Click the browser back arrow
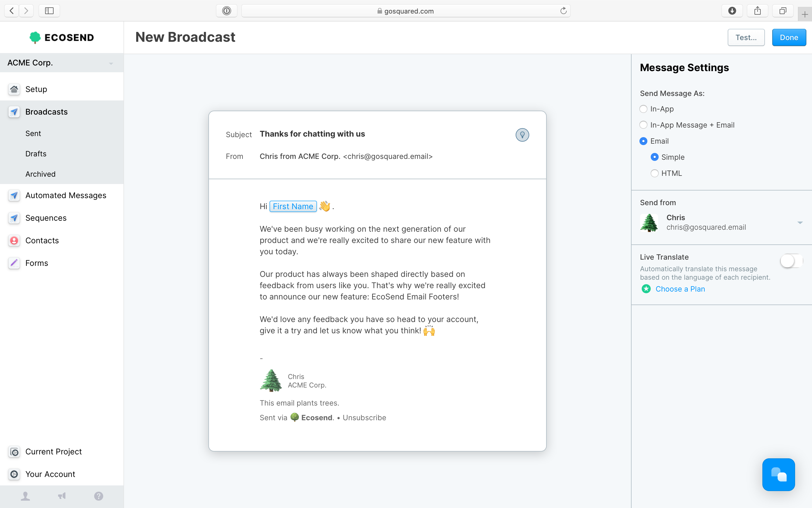Viewport: 812px width, 508px height. click(12, 11)
